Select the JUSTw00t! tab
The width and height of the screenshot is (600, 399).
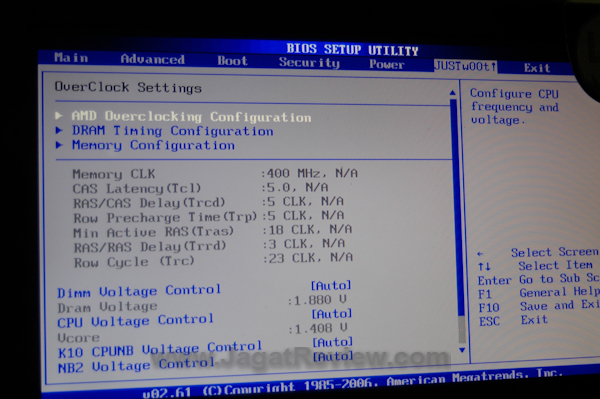pos(465,66)
